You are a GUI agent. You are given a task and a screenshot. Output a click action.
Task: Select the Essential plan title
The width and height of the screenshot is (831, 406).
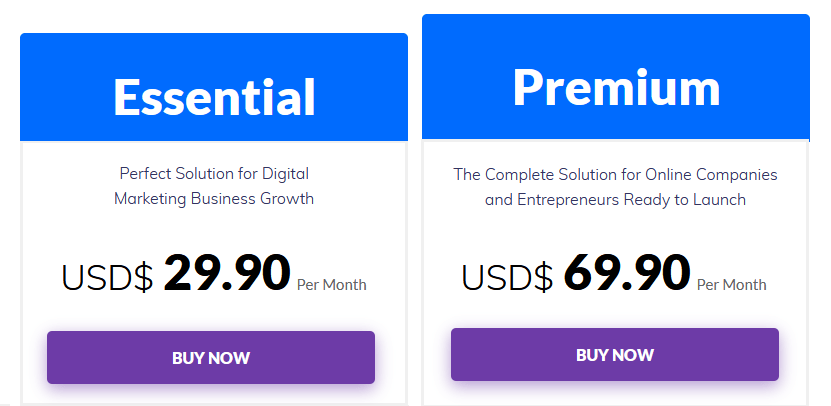coord(214,97)
